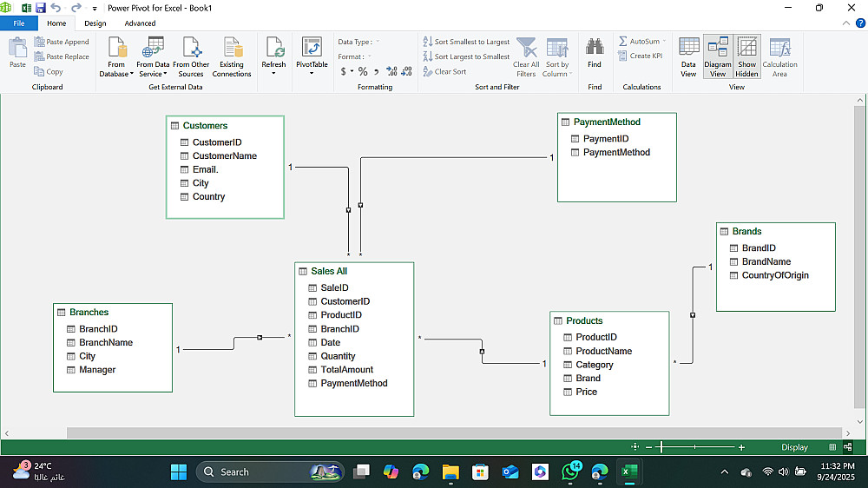Click Create KPI button

(640, 56)
